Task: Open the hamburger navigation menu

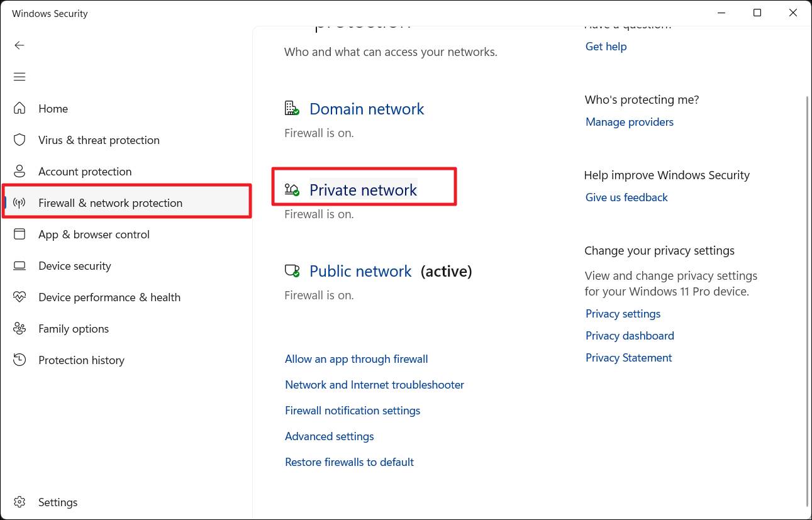Action: coord(19,77)
